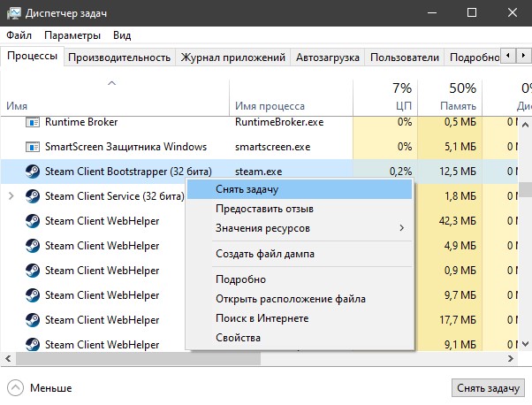Sort by Имя процесса column header
This screenshot has width=532, height=405.
[x=291, y=98]
